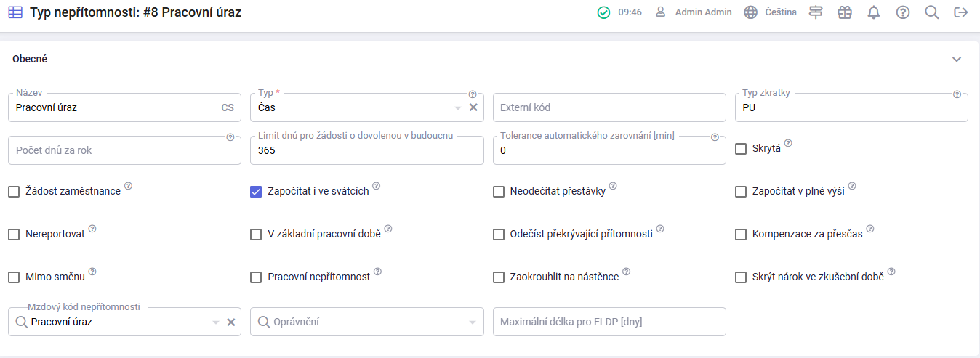Image resolution: width=980 pixels, height=358 pixels.
Task: Click the notifications bell icon
Action: [x=874, y=12]
